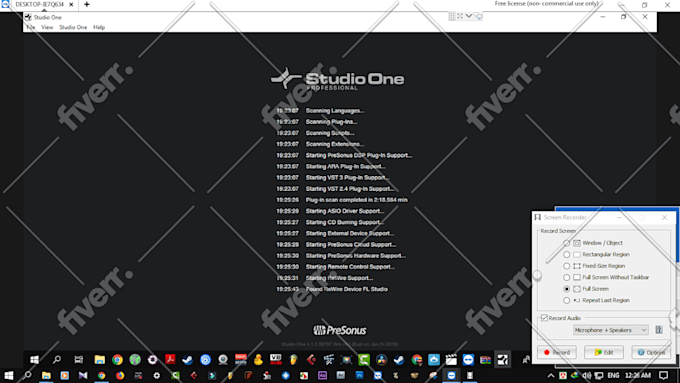Open the Microphone + Speakers dropdown

point(610,330)
